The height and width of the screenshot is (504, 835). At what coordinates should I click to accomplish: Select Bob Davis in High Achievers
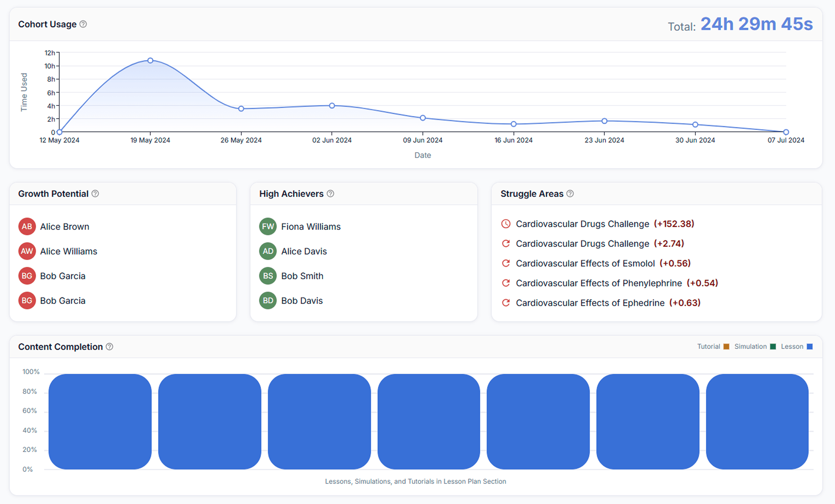pyautogui.click(x=302, y=300)
